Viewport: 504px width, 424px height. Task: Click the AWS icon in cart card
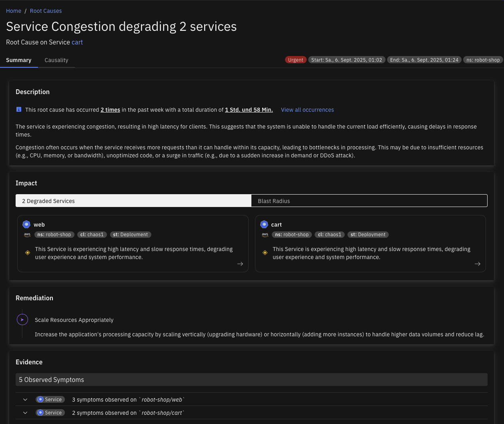265,235
